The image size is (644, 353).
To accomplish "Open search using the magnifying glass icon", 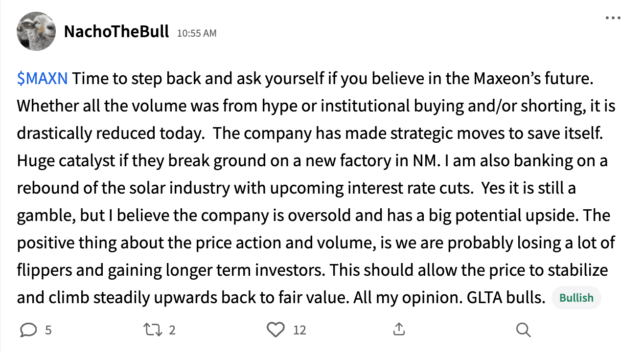I will point(523,330).
